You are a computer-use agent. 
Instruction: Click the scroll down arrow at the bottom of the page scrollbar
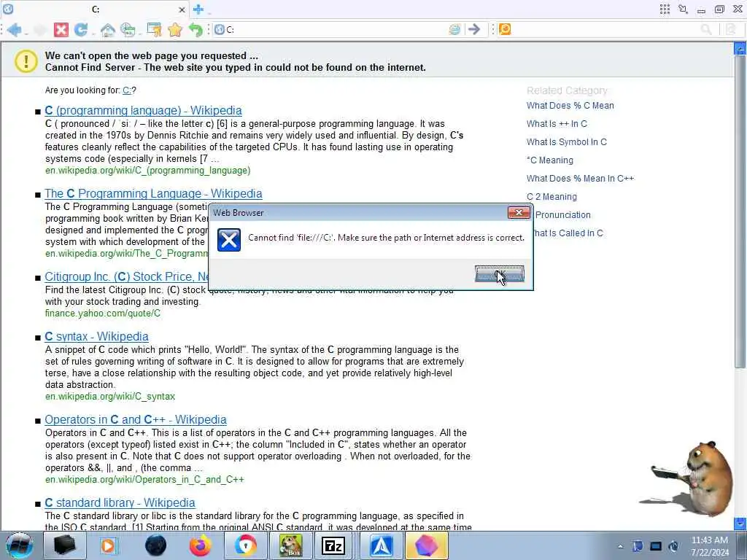point(740,523)
